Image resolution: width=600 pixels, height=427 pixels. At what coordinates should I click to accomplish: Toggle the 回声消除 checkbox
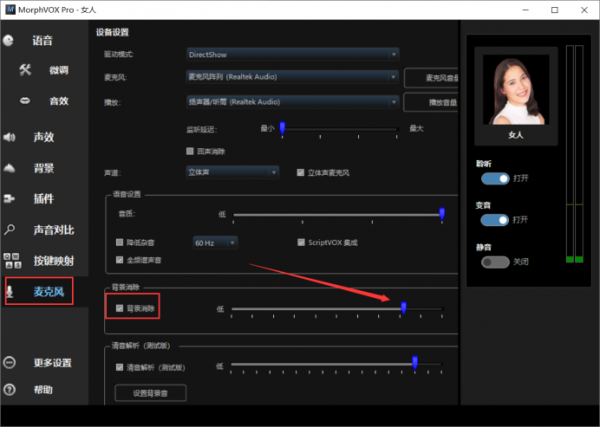coord(190,151)
